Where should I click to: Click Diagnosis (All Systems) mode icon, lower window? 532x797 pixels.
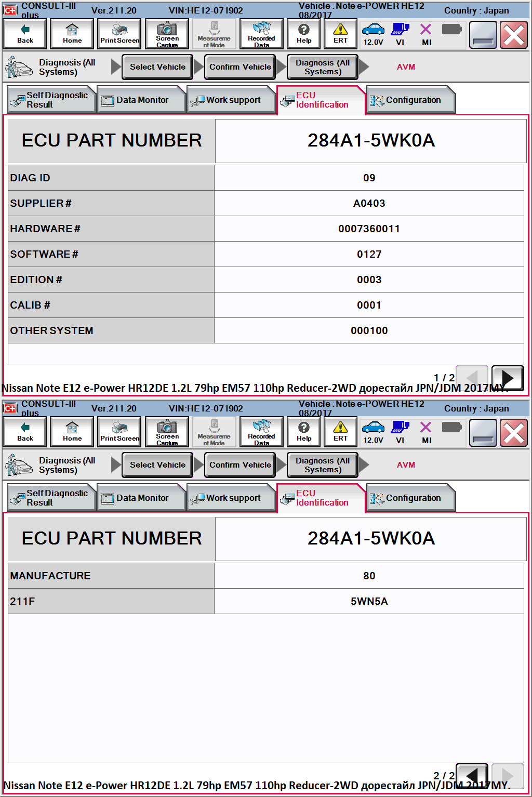(19, 466)
